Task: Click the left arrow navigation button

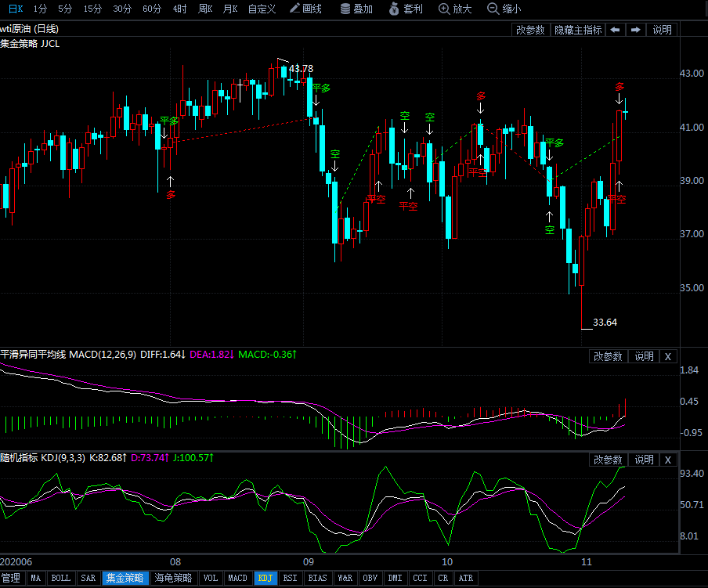Action: (x=615, y=30)
